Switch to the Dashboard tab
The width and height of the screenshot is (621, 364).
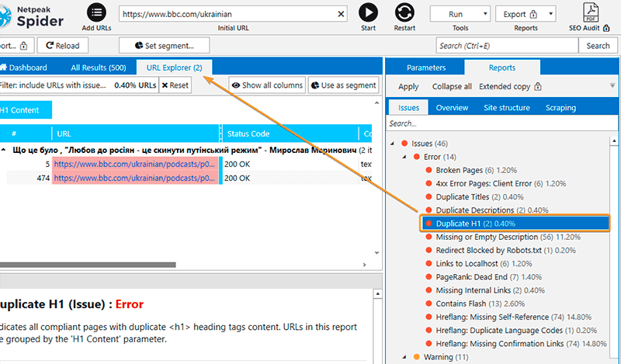tap(24, 68)
